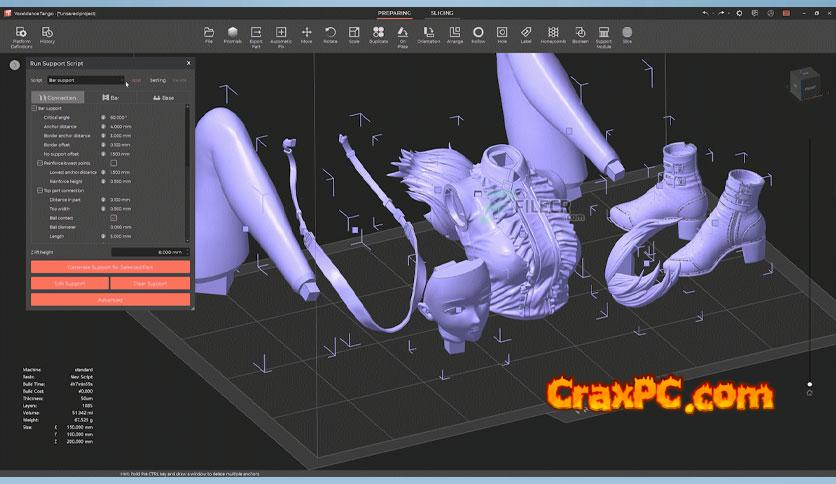Viewport: 836px width, 484px height.
Task: Click the layer slider handle at right edge
Action: tap(809, 384)
